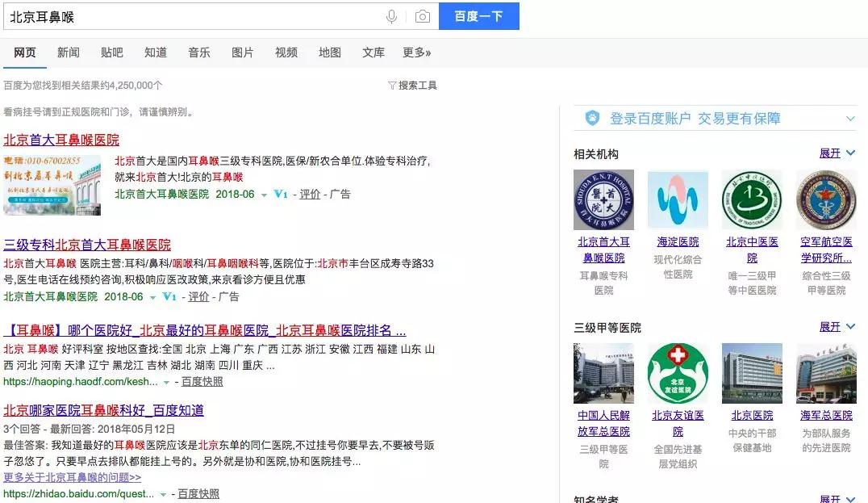Click the 海淀医院 logo icon
This screenshot has width=868, height=503.
point(678,200)
